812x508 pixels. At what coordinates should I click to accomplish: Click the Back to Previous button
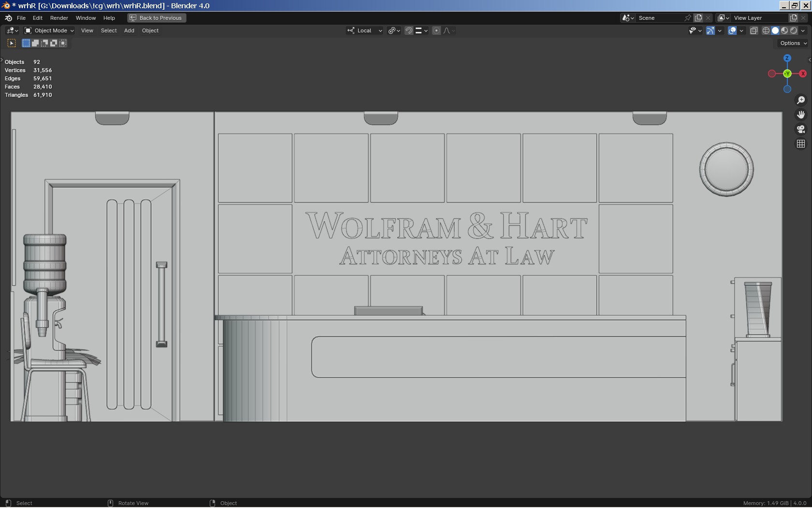(x=157, y=18)
